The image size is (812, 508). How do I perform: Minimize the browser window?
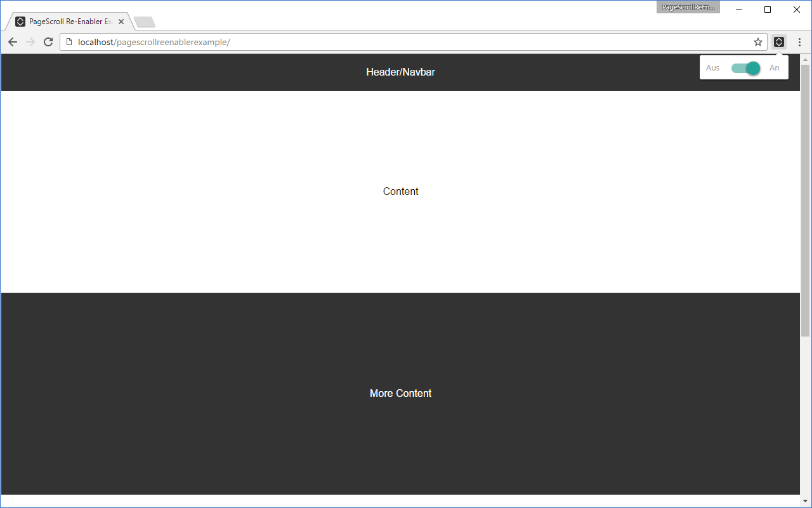coord(739,10)
